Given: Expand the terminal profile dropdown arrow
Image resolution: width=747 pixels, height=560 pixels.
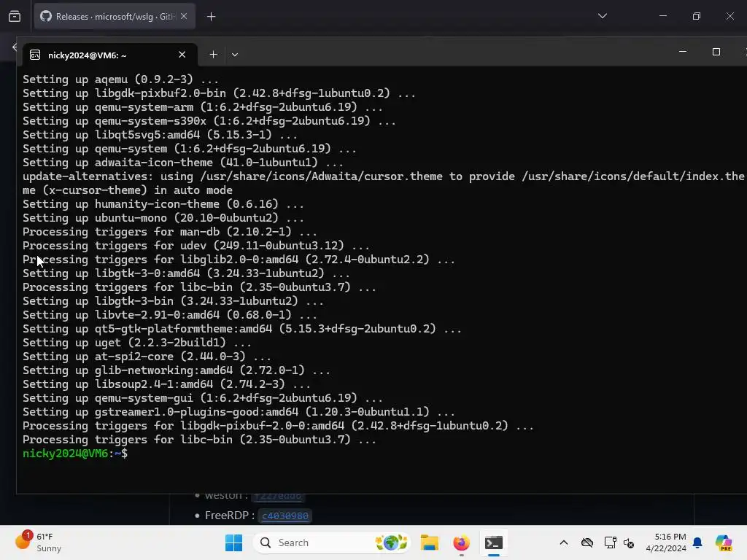Looking at the screenshot, I should 235,55.
